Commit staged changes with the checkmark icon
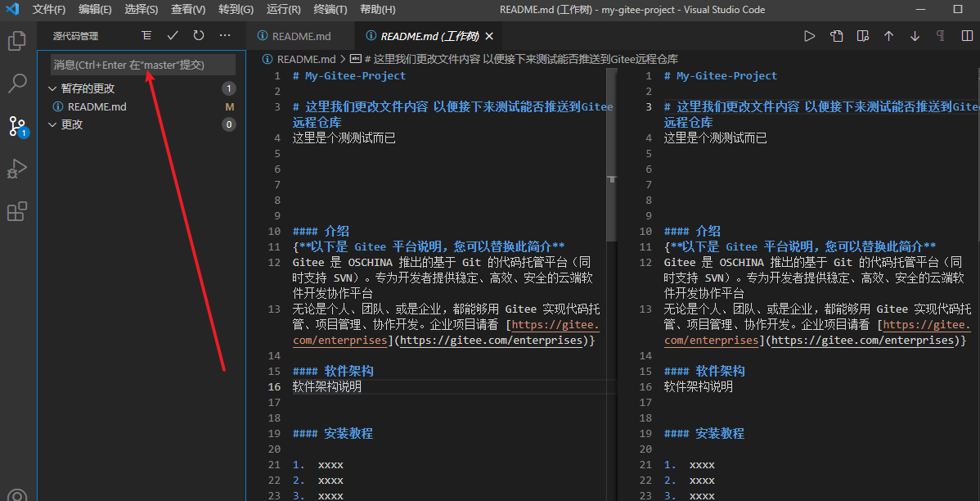 pos(173,36)
